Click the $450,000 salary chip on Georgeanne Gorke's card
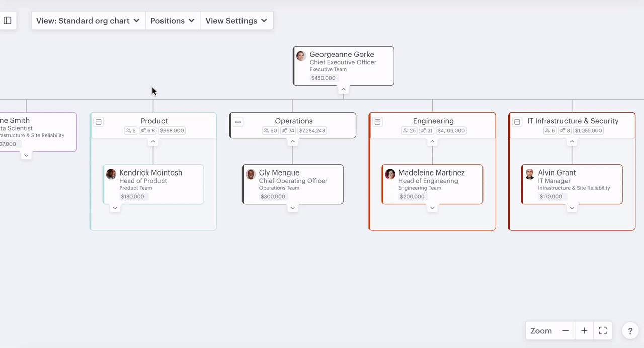 323,78
